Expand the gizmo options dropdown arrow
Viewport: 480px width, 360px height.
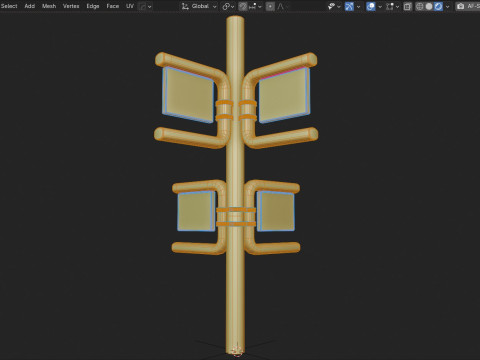[358, 6]
